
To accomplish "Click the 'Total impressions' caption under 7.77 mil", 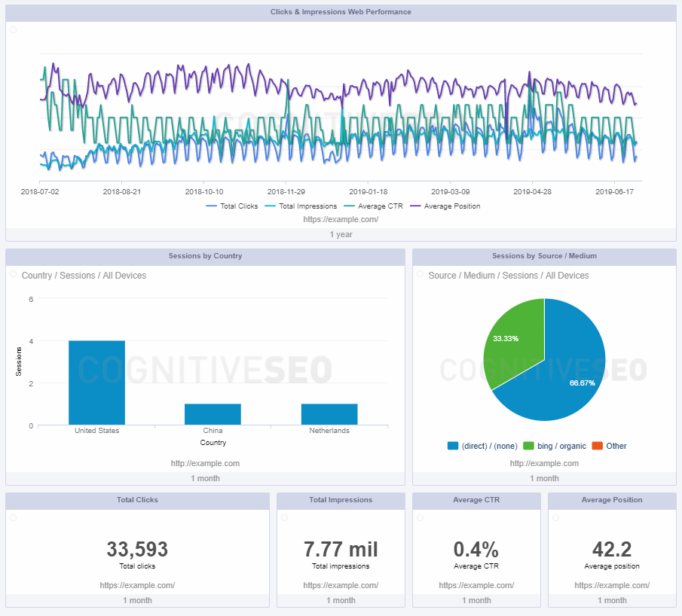I will coord(341,566).
